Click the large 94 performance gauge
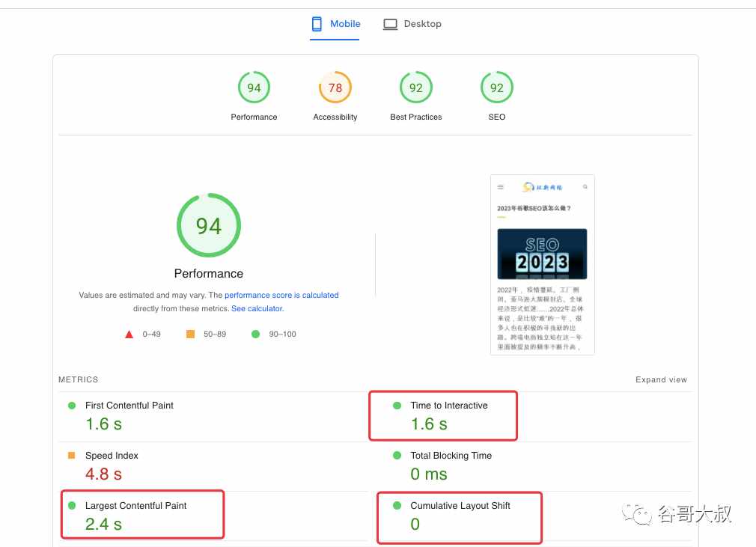 point(209,225)
